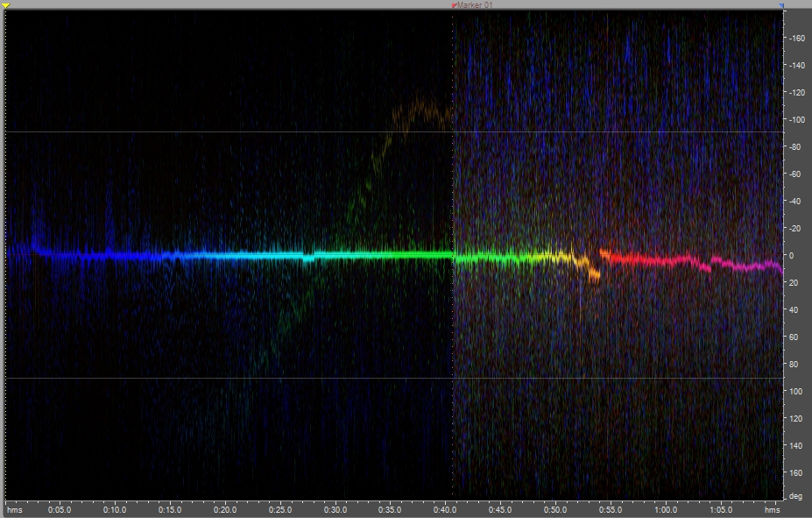Select the Marker 01 flag
Screen dimensions: 812x518
click(454, 5)
